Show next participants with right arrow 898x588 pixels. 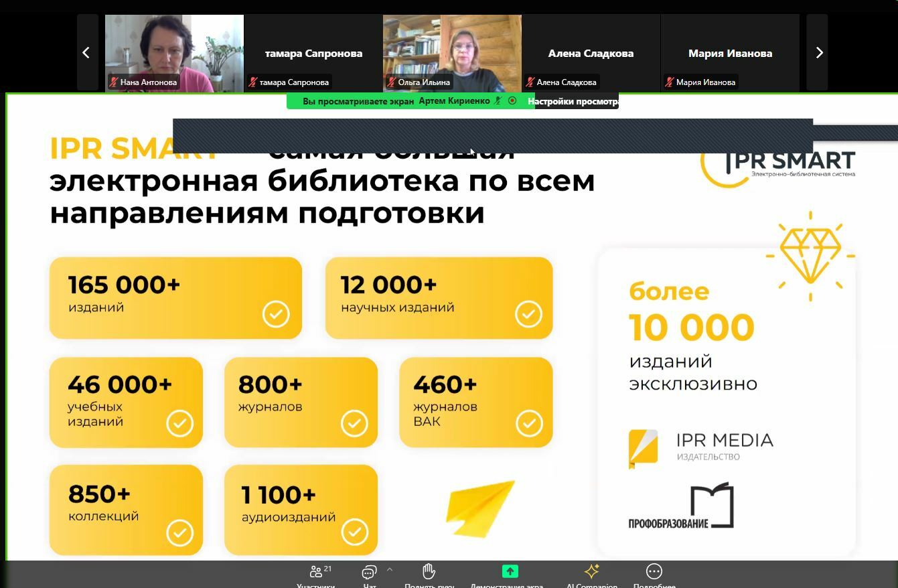(818, 52)
